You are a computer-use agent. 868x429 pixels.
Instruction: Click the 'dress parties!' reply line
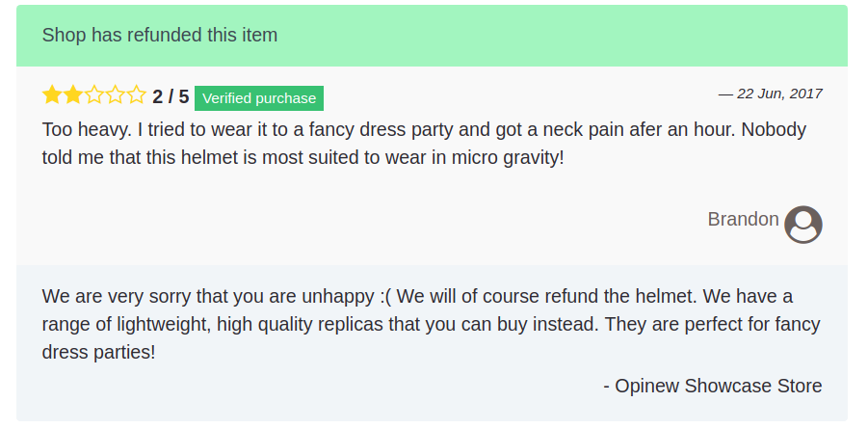98,353
